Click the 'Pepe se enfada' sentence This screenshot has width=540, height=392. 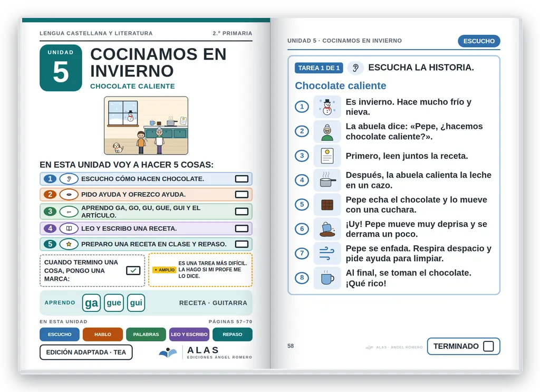coord(418,254)
